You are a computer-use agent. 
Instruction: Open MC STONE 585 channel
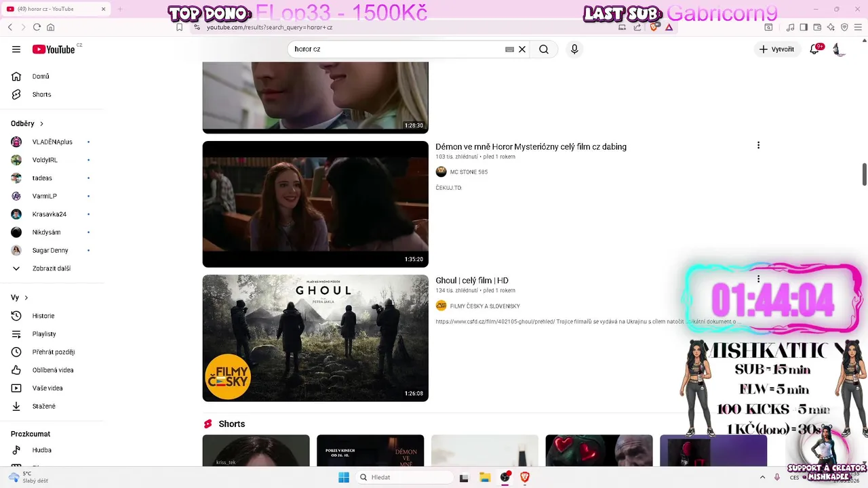pos(469,172)
